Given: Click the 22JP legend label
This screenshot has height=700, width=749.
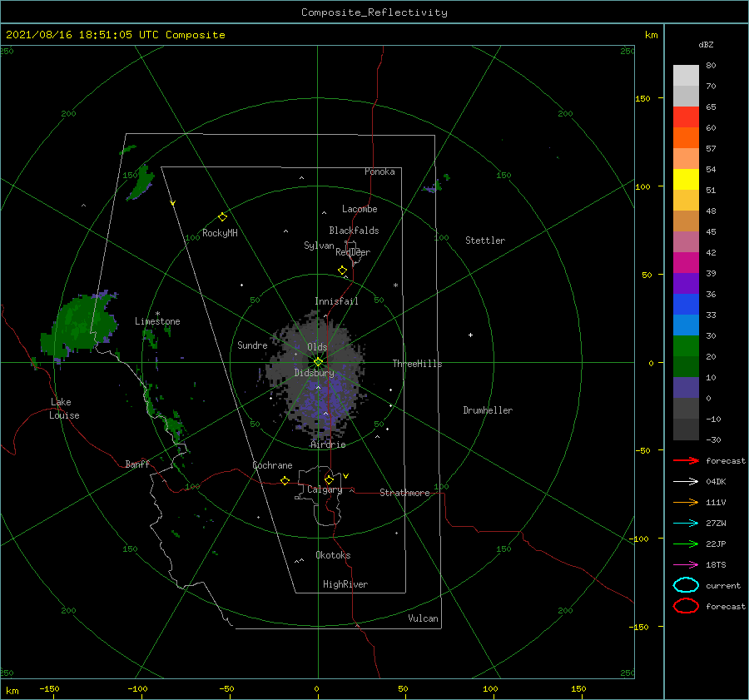Looking at the screenshot, I should coord(716,544).
